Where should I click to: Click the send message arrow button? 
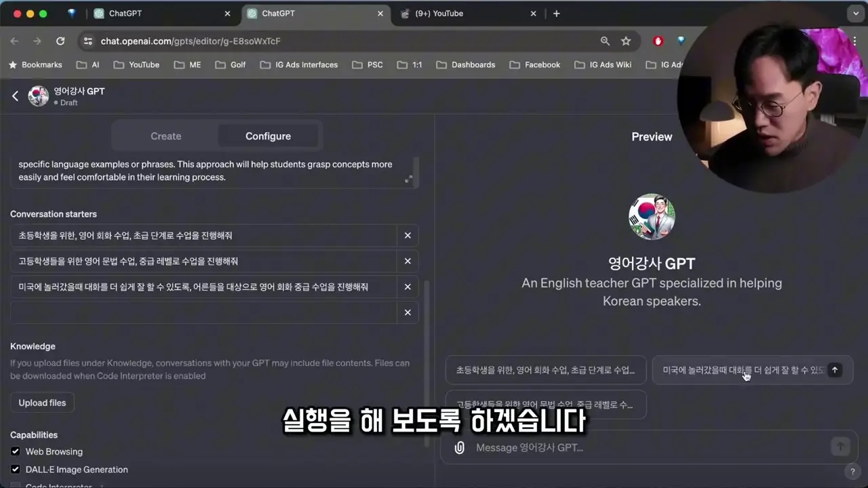[840, 446]
